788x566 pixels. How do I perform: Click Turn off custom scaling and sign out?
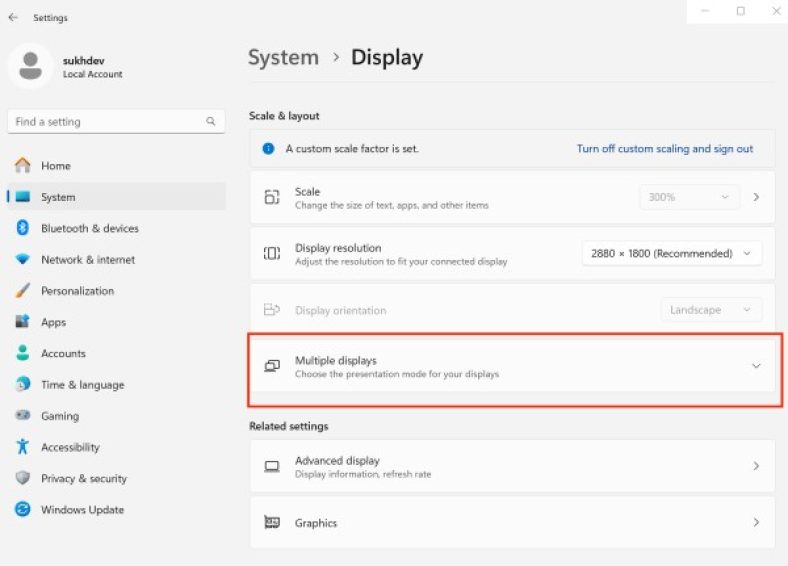664,149
